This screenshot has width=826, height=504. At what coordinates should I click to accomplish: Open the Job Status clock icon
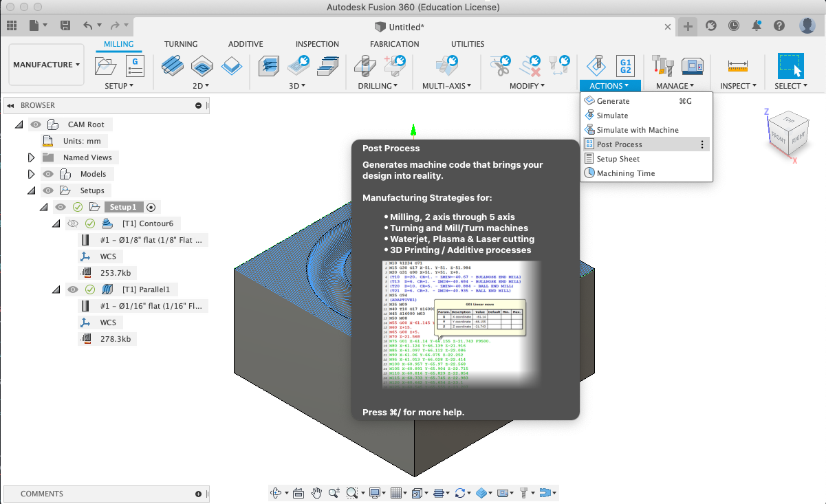(x=734, y=25)
